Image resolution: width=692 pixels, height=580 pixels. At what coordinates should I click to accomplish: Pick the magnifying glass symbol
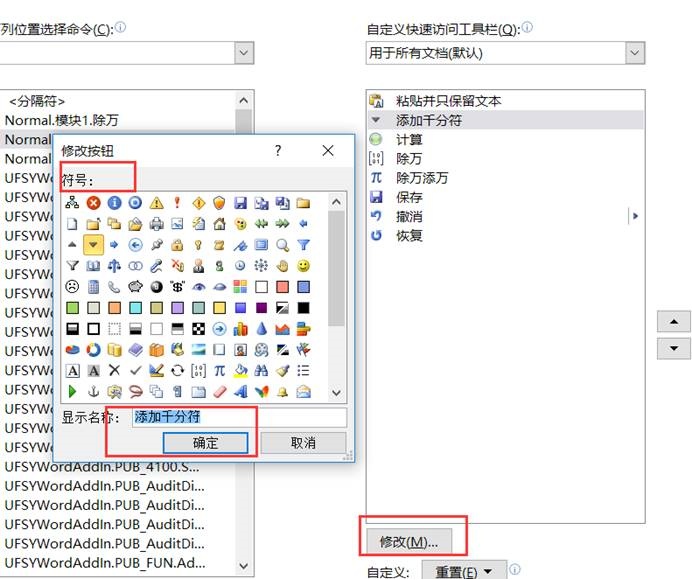tap(282, 245)
